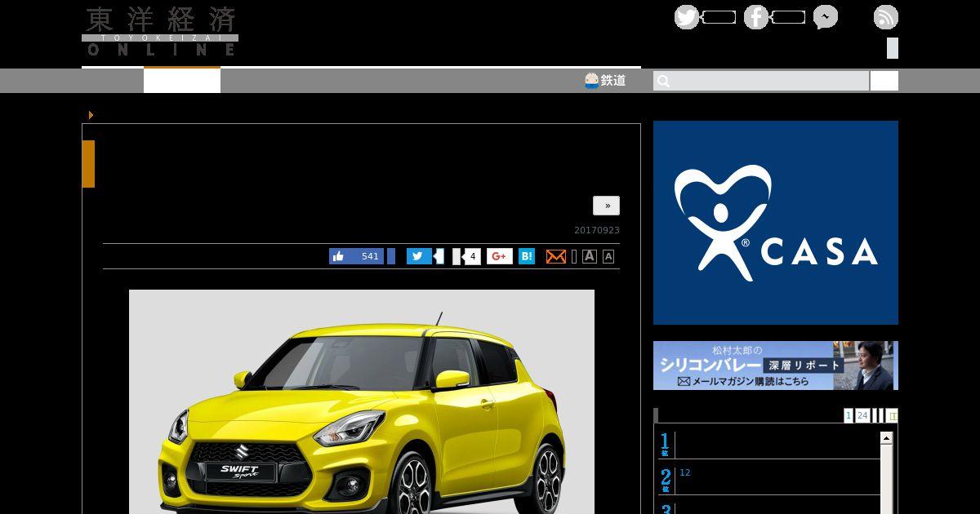The height and width of the screenshot is (514, 980).
Task: Click the magnifier icon in search box
Action: pyautogui.click(x=664, y=81)
